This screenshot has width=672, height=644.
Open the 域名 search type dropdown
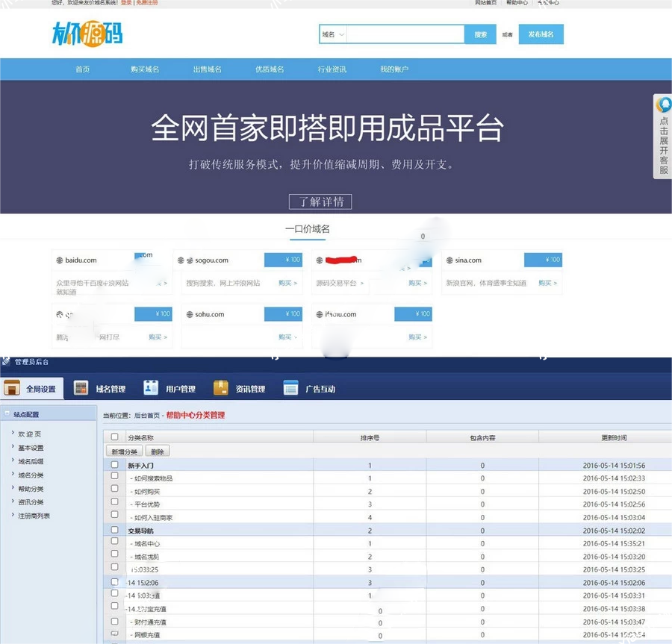pyautogui.click(x=333, y=34)
